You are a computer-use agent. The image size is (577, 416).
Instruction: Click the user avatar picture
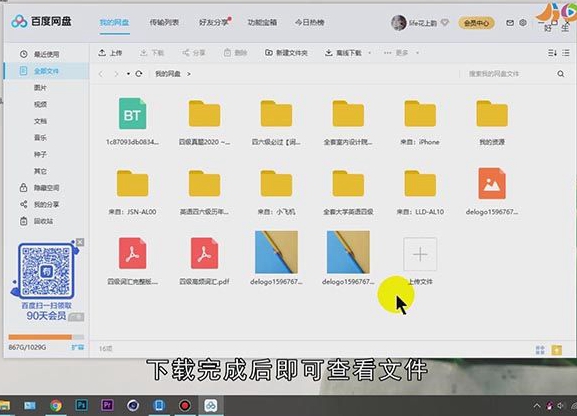(399, 23)
